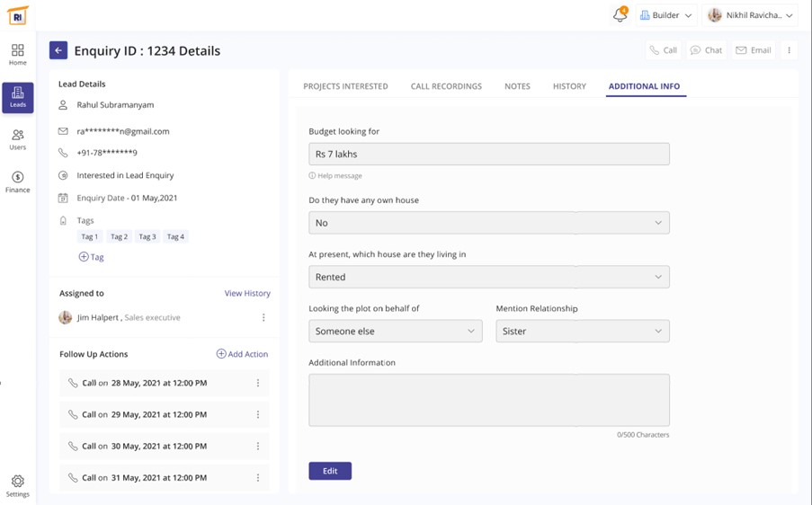812x505 pixels.
Task: Click the Edit button
Action: tap(330, 471)
